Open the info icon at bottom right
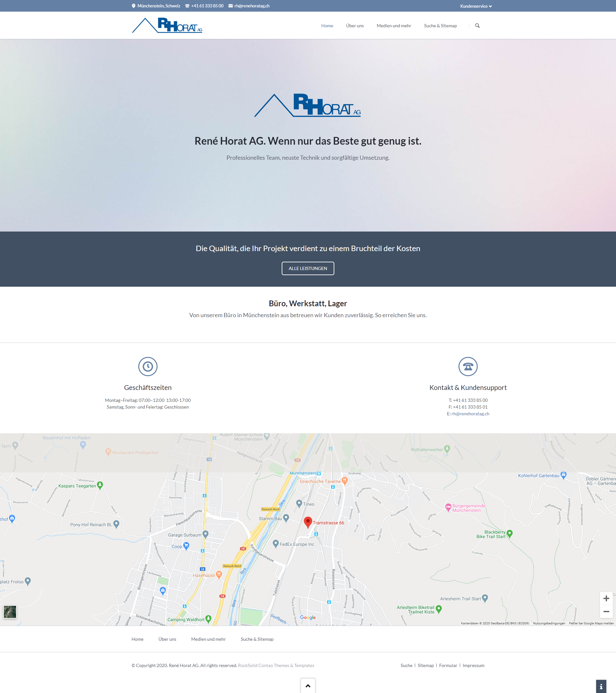 click(601, 687)
